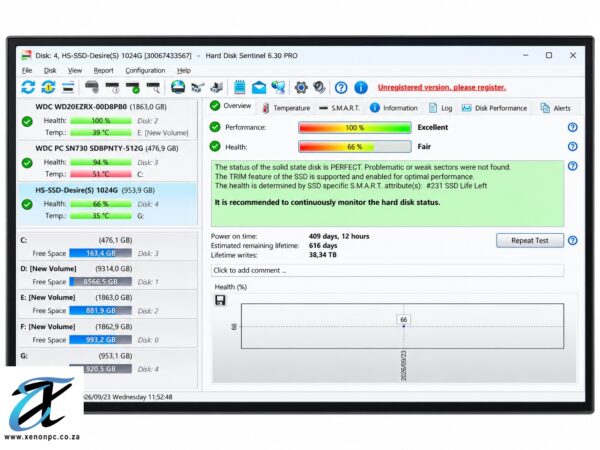Switch to the Information tab
Viewport: 600px width, 450px height.
point(393,108)
